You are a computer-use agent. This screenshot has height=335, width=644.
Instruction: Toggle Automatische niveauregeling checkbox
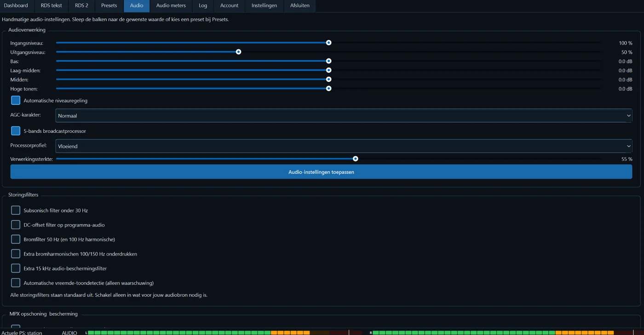click(16, 100)
